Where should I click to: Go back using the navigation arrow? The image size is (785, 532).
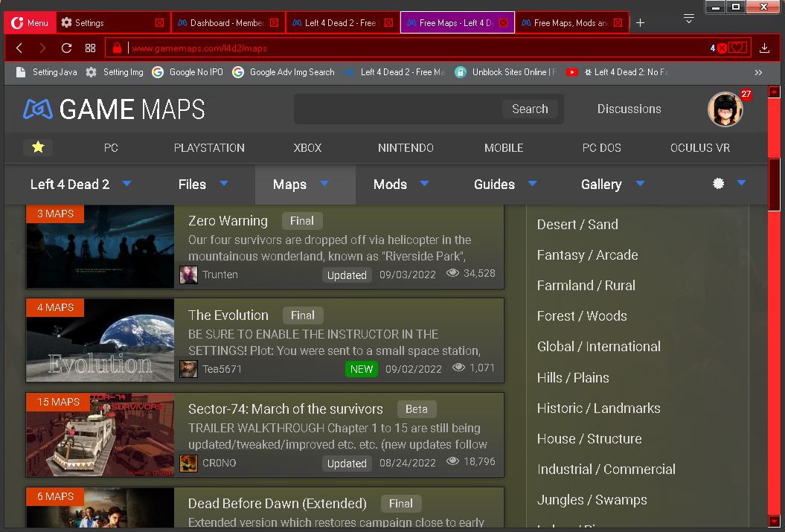(x=19, y=48)
